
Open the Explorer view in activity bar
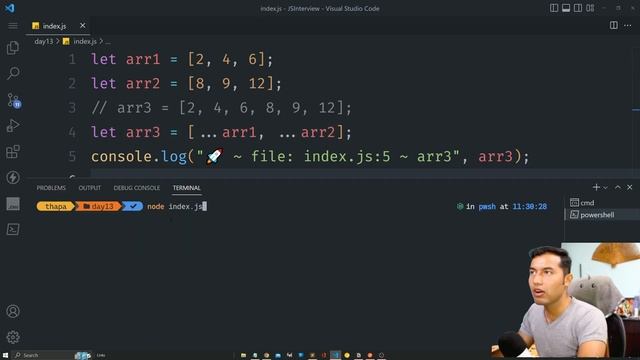pos(13,48)
